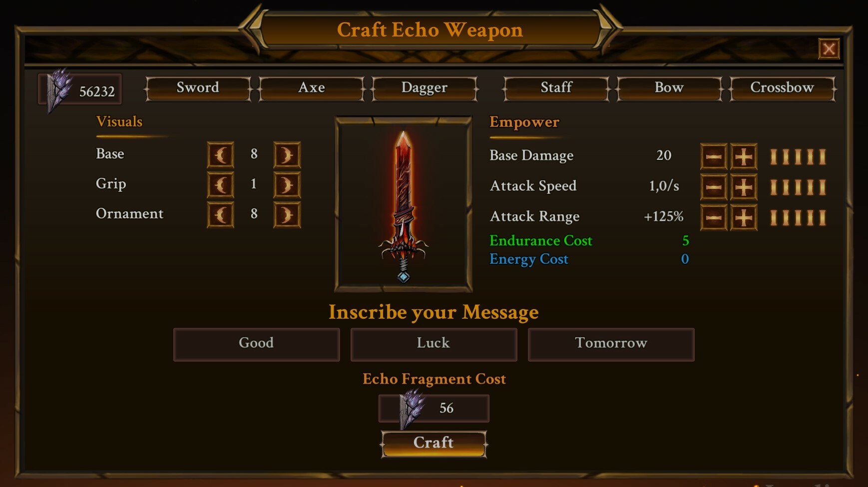This screenshot has width=868, height=487.
Task: Click previous arrow for Base visual
Action: point(221,155)
